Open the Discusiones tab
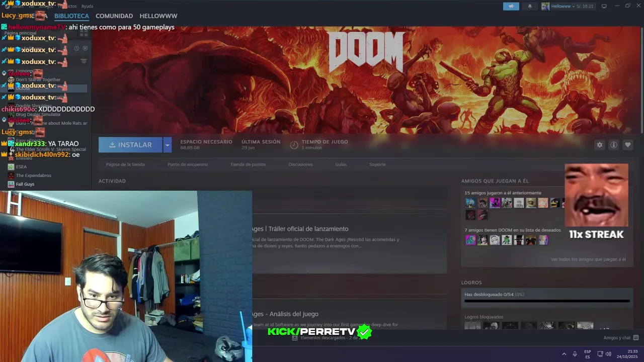 coord(300,164)
